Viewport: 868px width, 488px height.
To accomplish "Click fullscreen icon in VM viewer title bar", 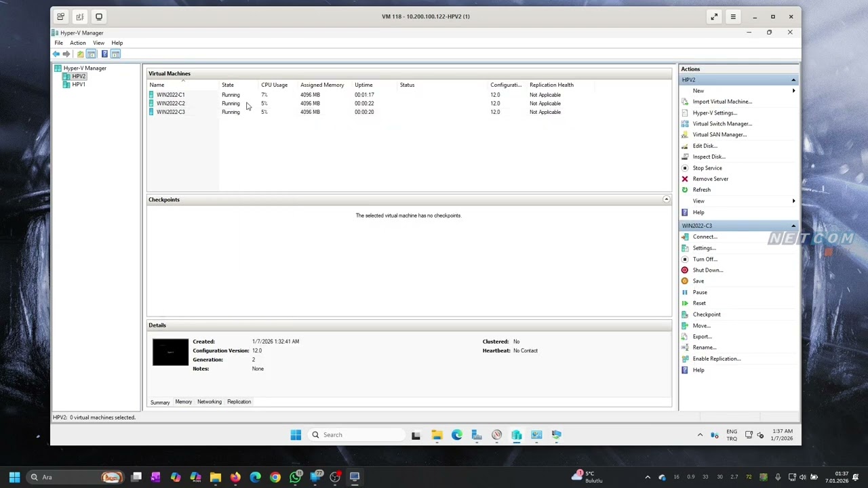I will (714, 16).
